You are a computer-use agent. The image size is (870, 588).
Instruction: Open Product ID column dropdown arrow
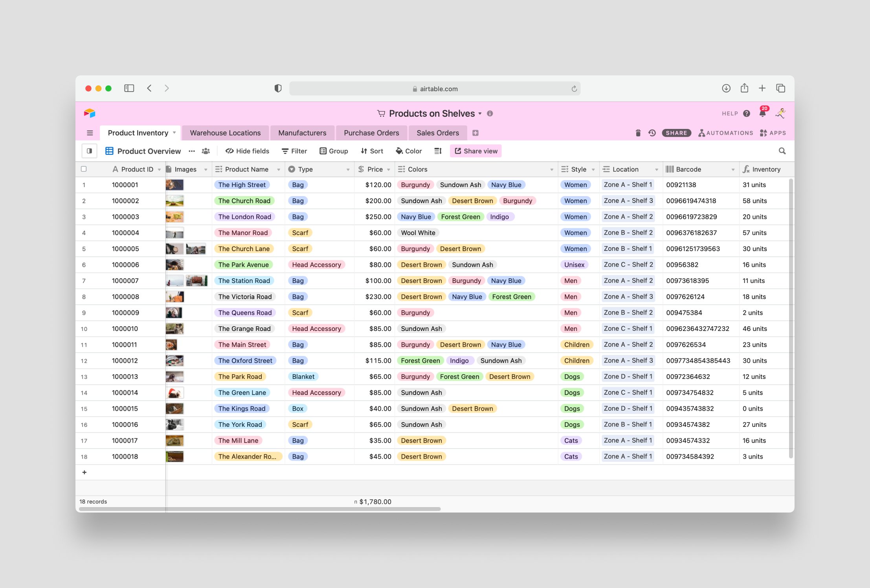pos(159,169)
